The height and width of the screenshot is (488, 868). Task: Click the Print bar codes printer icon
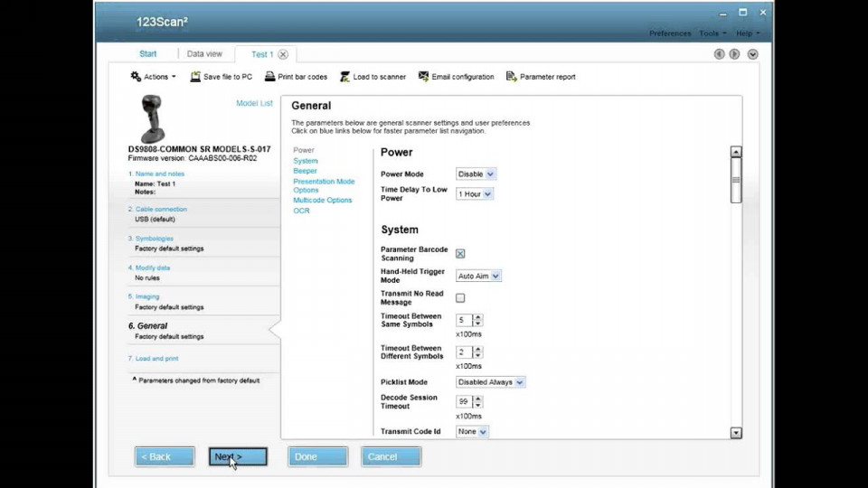click(269, 76)
